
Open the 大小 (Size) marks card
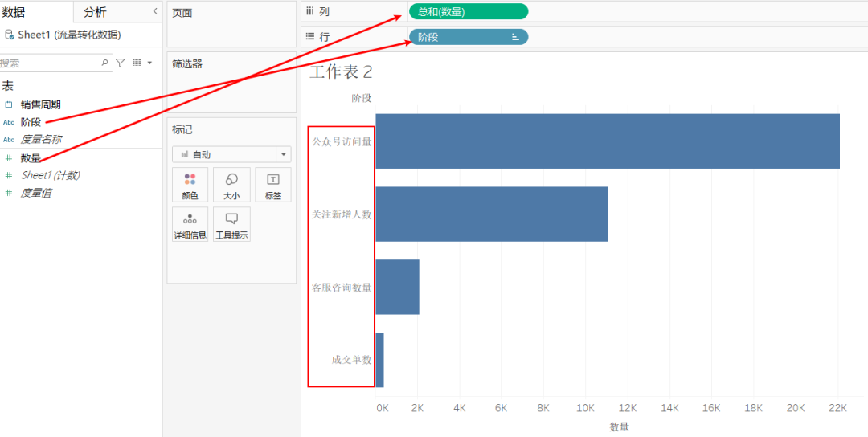[231, 185]
